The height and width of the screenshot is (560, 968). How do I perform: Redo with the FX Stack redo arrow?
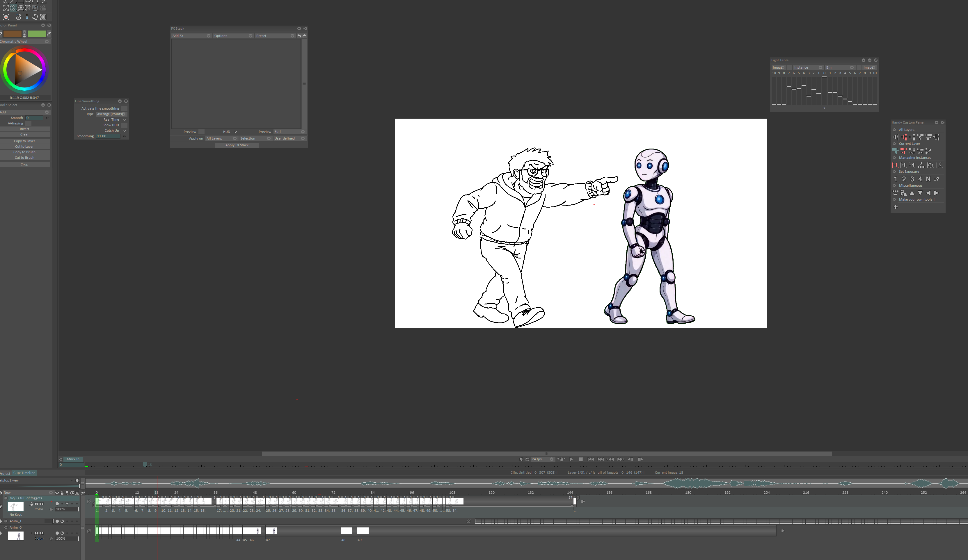pos(304,36)
